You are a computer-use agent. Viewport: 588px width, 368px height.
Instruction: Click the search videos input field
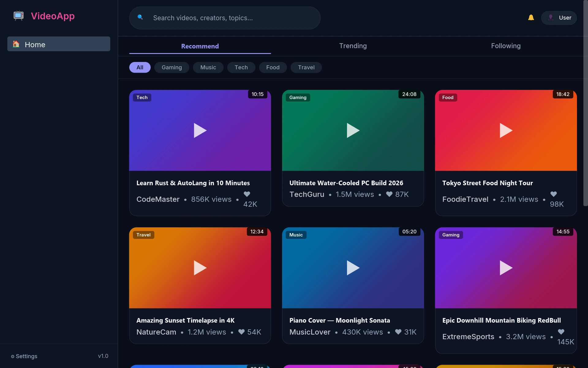(x=225, y=18)
